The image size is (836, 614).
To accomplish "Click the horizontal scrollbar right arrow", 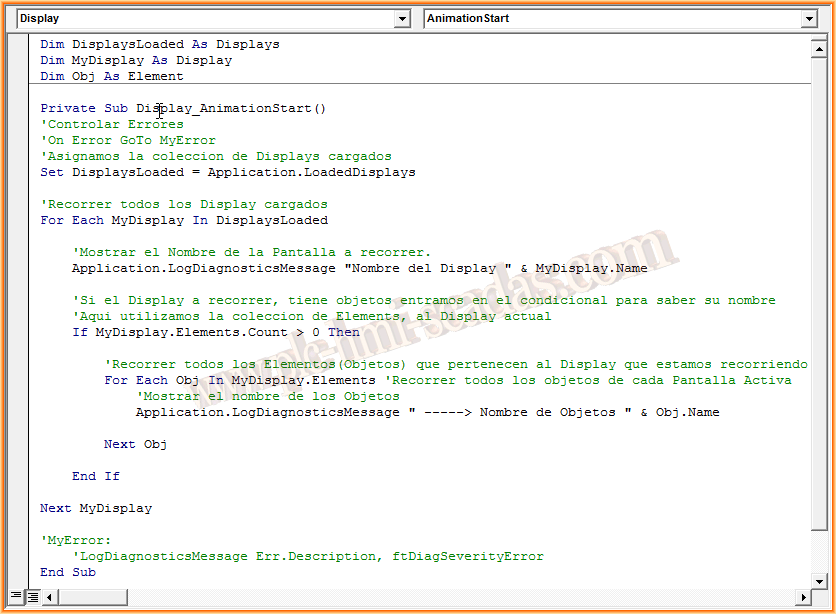I will 801,597.
